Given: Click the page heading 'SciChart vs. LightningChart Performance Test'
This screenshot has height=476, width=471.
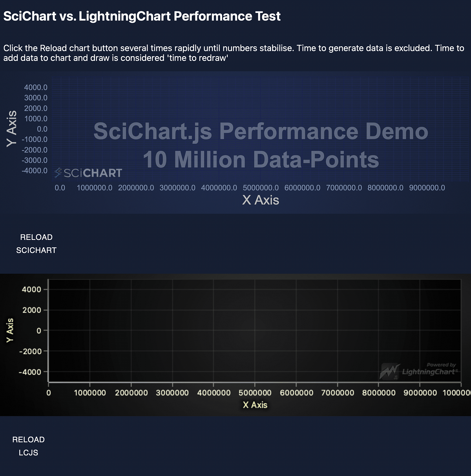Looking at the screenshot, I should pyautogui.click(x=142, y=16).
